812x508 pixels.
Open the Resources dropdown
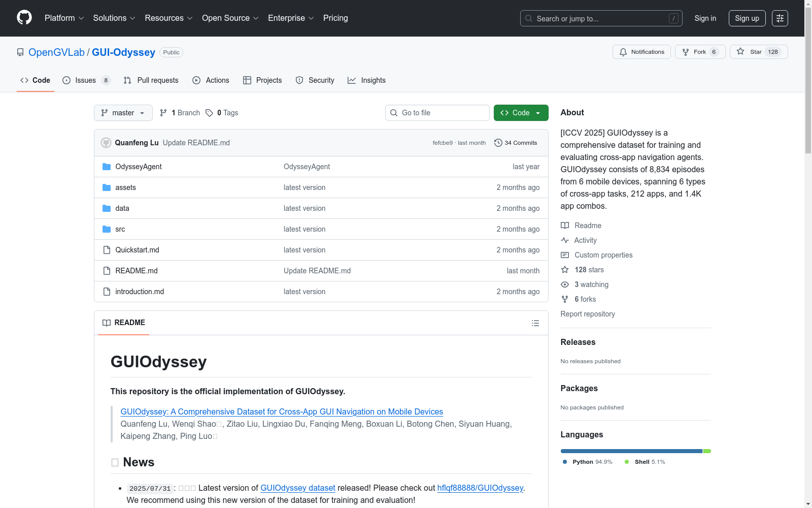click(168, 18)
